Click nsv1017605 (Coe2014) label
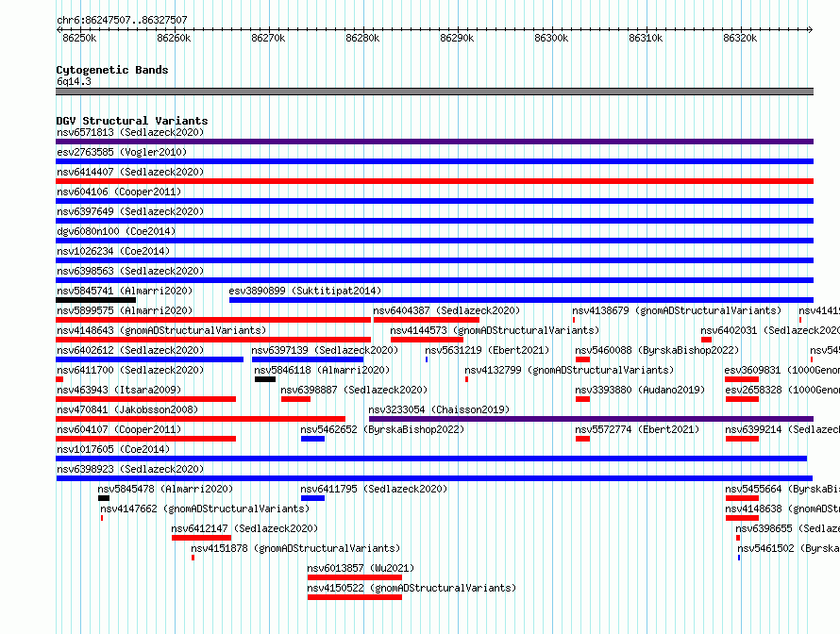The width and height of the screenshot is (840, 634). click(x=113, y=449)
